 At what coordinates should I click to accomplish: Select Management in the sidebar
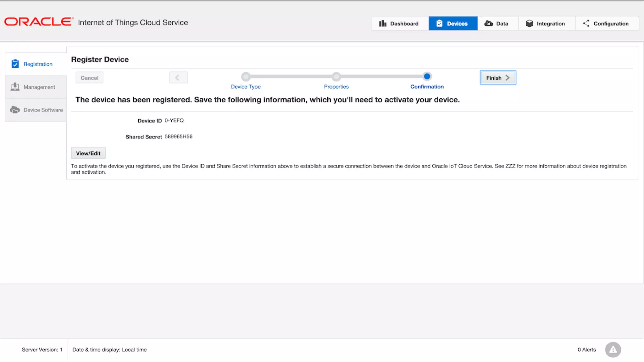point(36,87)
